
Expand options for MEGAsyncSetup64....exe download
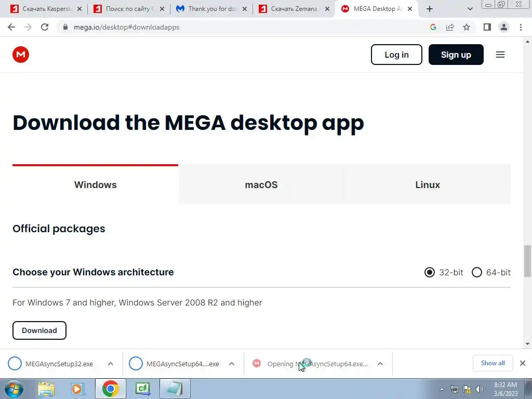click(232, 364)
